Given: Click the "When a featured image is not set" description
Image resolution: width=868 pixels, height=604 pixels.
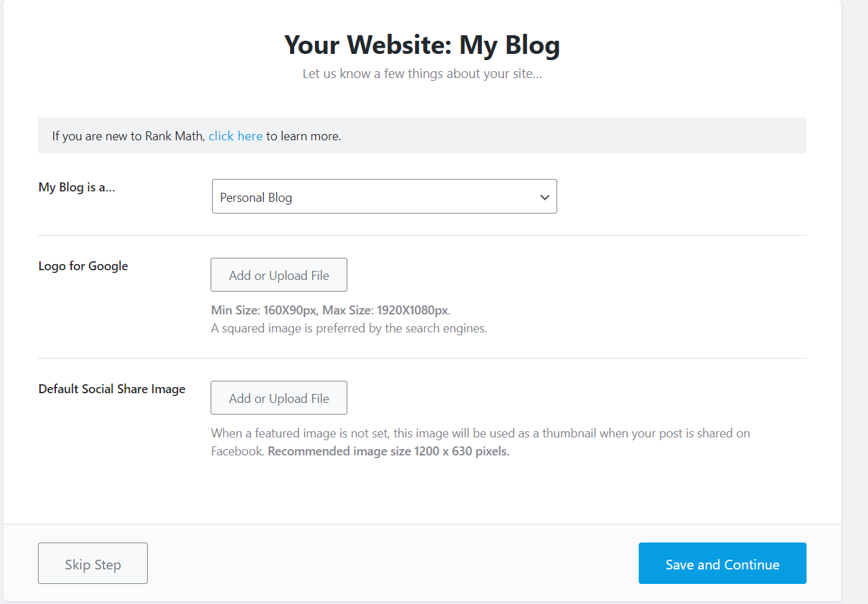Looking at the screenshot, I should tap(481, 442).
